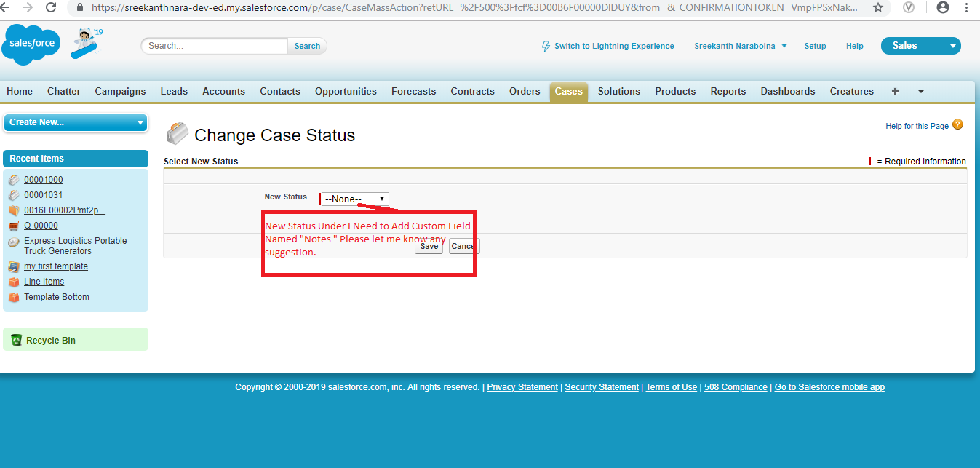This screenshot has width=980, height=468.
Task: Click into the Search input field
Action: [215, 46]
